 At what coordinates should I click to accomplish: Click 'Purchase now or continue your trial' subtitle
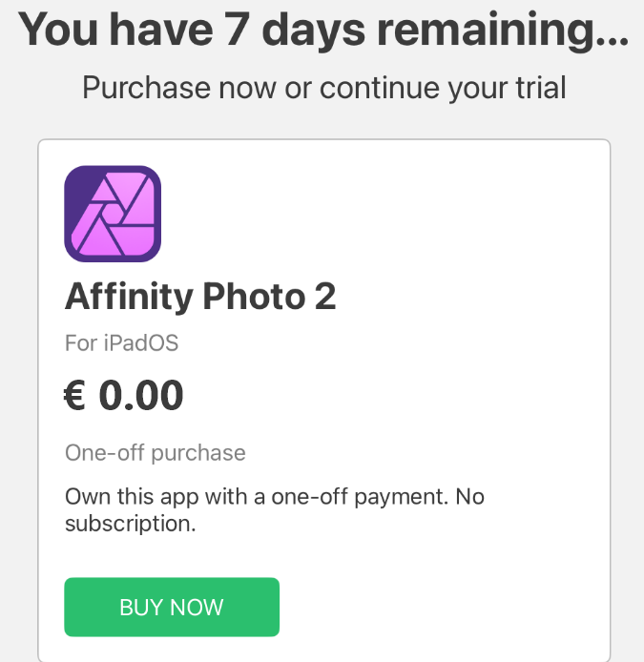(x=323, y=88)
